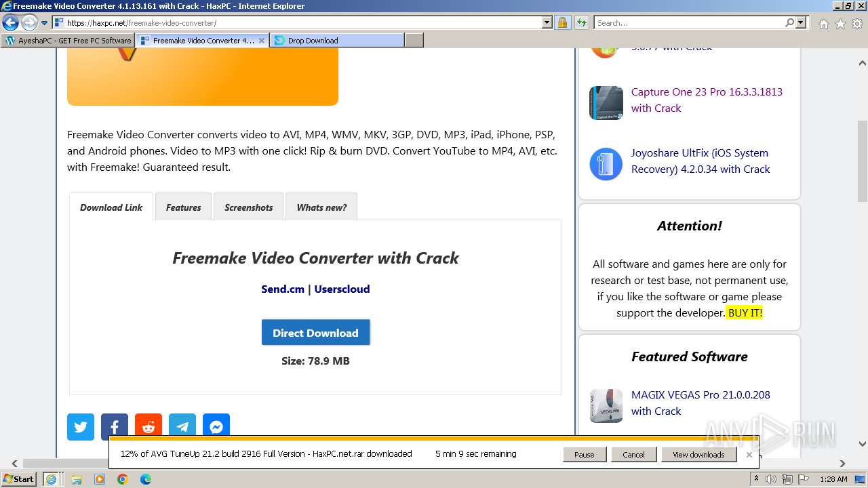Launch Microsoft Edge from taskbar
The width and height of the screenshot is (868, 488).
146,479
